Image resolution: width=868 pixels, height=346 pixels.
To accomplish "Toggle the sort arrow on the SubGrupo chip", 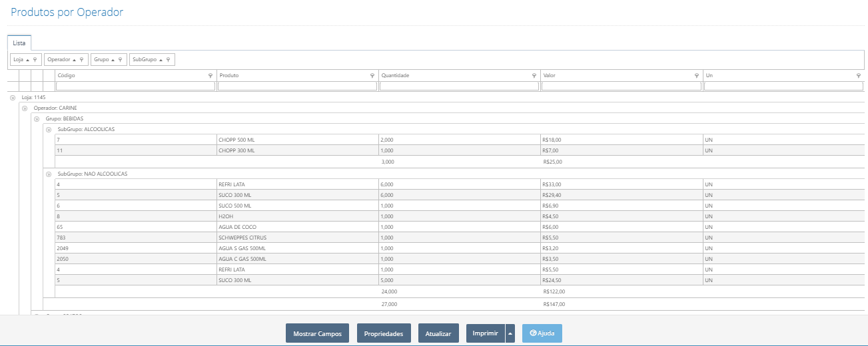I will pos(161,60).
